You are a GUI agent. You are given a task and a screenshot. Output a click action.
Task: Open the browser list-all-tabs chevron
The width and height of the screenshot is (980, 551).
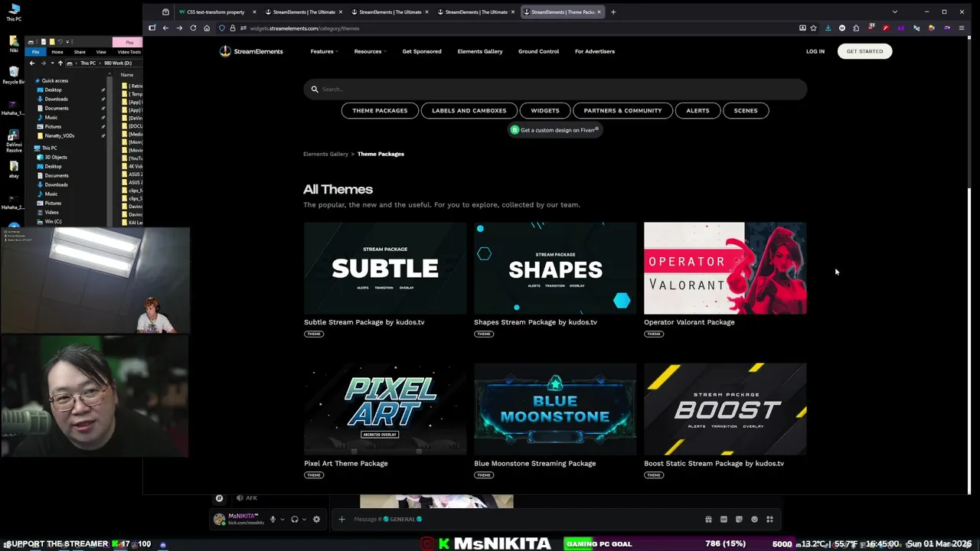894,12
